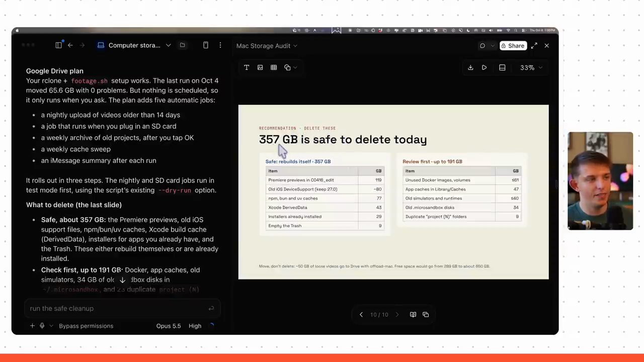Submit the prompt with the return icon

211,309
